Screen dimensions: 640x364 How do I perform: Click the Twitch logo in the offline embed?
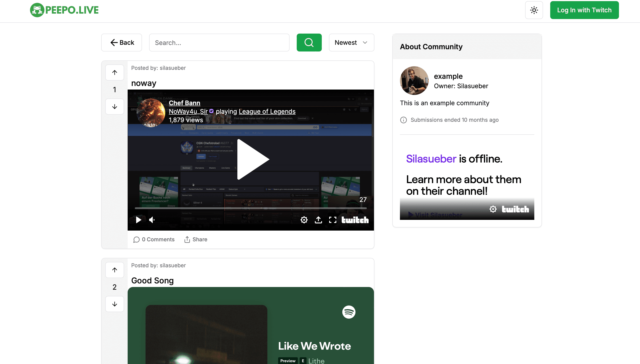pos(515,209)
